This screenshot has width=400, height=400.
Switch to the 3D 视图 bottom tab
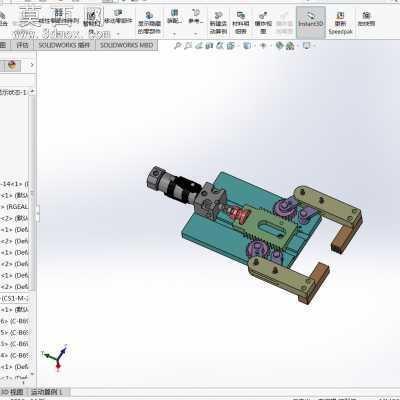(13, 392)
